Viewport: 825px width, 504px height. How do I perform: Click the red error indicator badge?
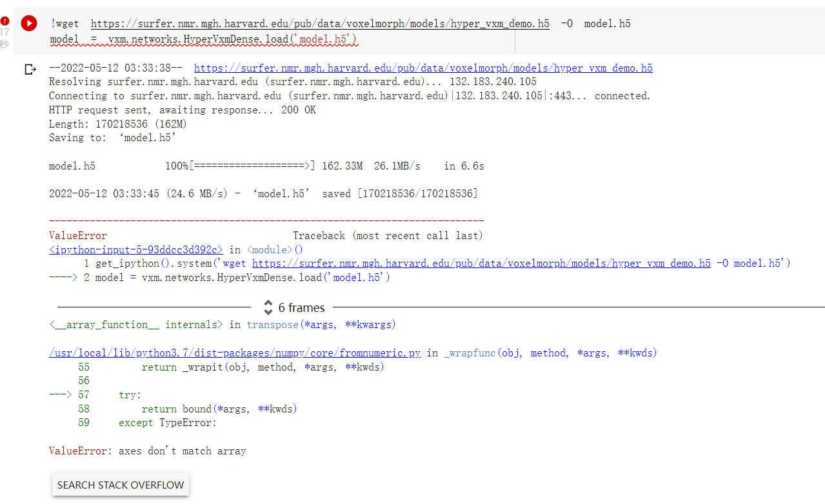click(5, 20)
